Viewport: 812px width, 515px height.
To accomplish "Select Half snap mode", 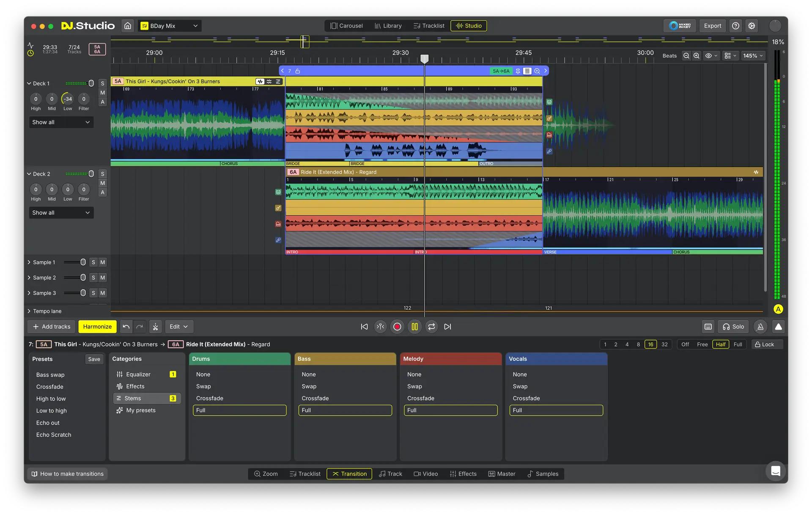I will pos(721,344).
